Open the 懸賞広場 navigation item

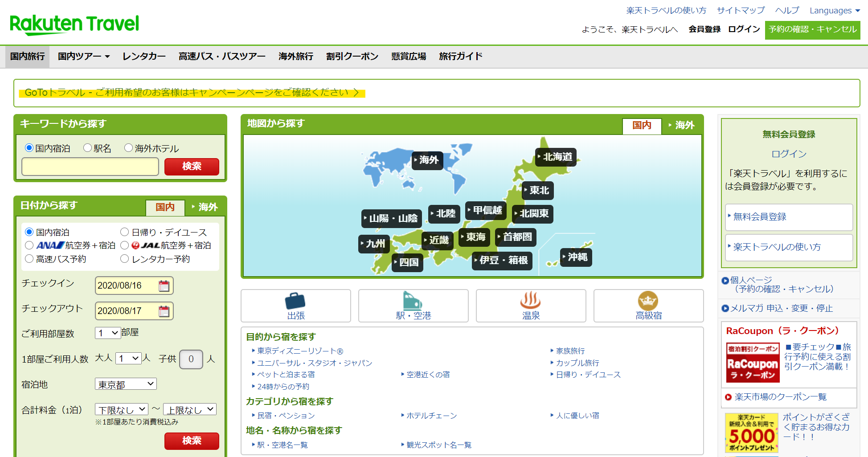point(409,57)
